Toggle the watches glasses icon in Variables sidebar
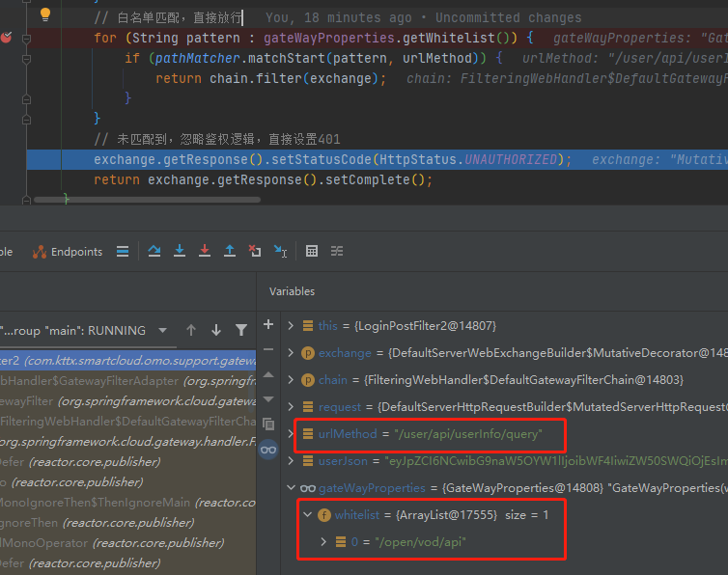 (268, 449)
